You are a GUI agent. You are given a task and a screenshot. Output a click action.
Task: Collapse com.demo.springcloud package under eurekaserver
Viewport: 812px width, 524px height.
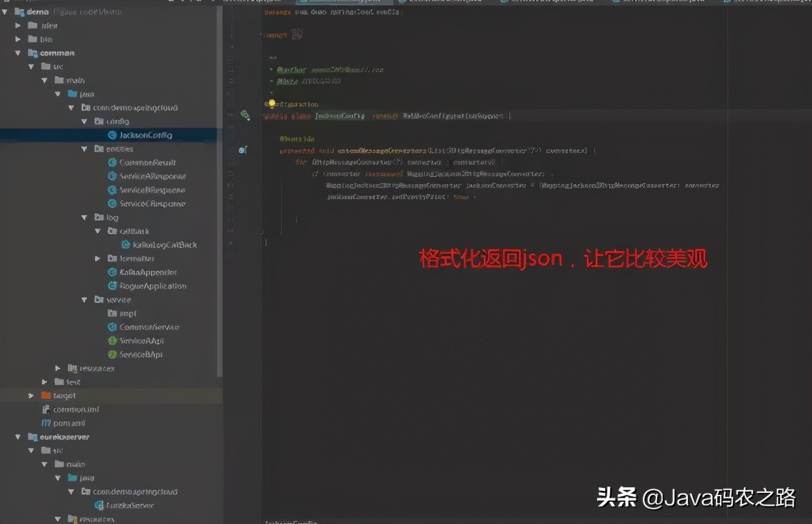point(71,492)
